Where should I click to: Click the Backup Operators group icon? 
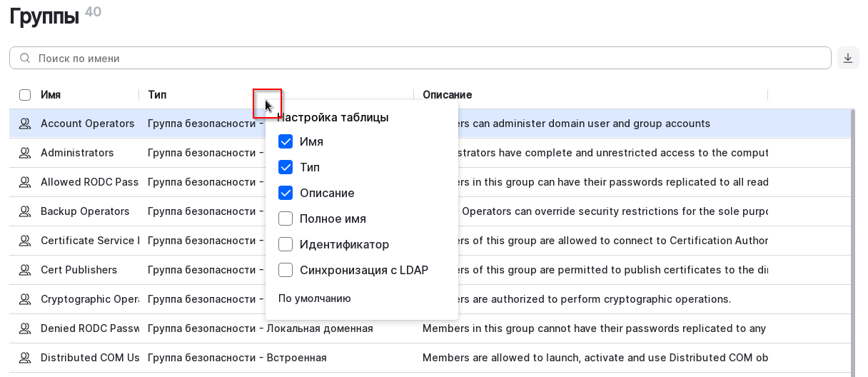click(25, 211)
